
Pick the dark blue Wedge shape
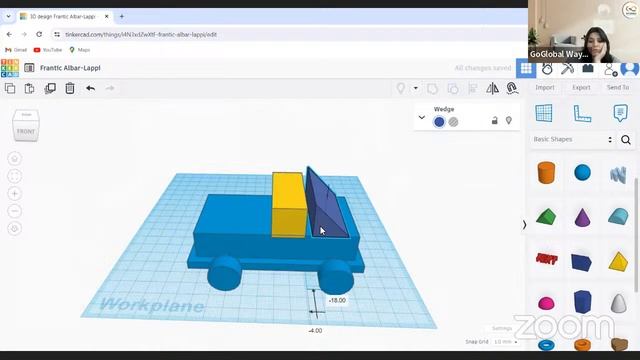coord(582,262)
